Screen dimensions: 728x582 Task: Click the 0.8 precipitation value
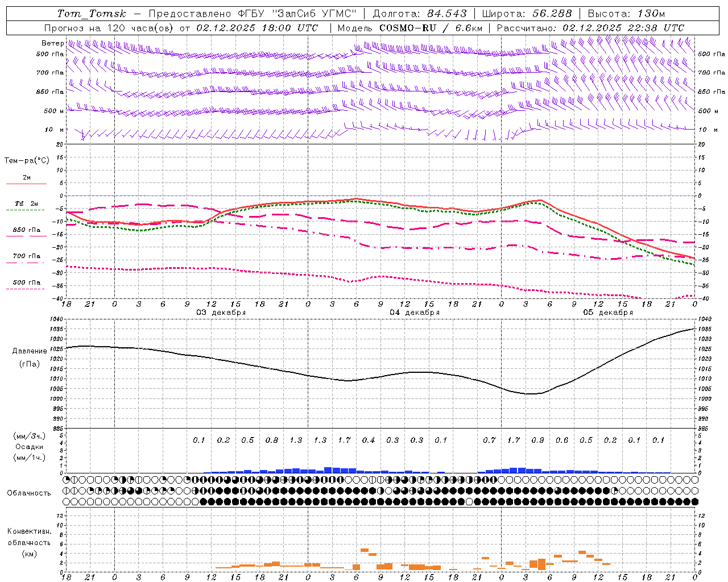(272, 440)
